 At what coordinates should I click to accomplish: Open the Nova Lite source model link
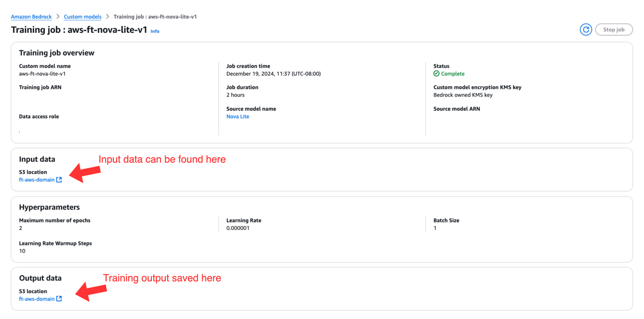[238, 116]
